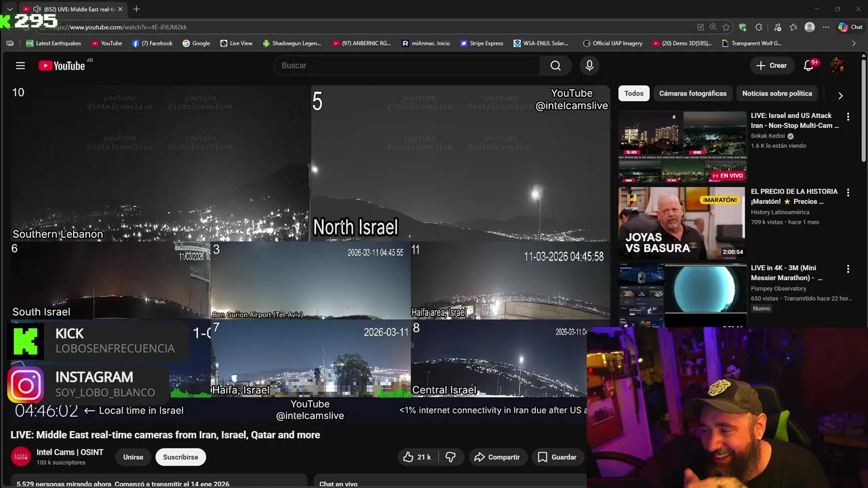Mute tab via speaker icon on tab
Viewport: 868px width, 488px height.
pos(37,9)
